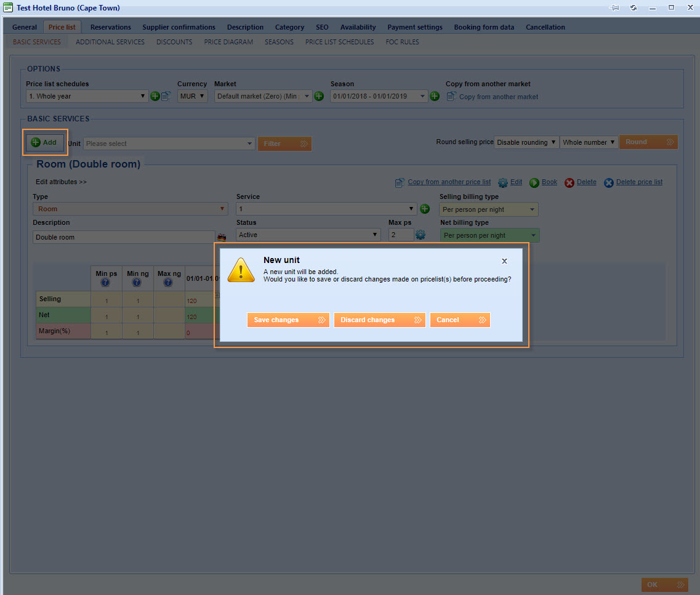700x595 pixels.
Task: Click the green plus beside Market dropdown
Action: pyautogui.click(x=319, y=96)
